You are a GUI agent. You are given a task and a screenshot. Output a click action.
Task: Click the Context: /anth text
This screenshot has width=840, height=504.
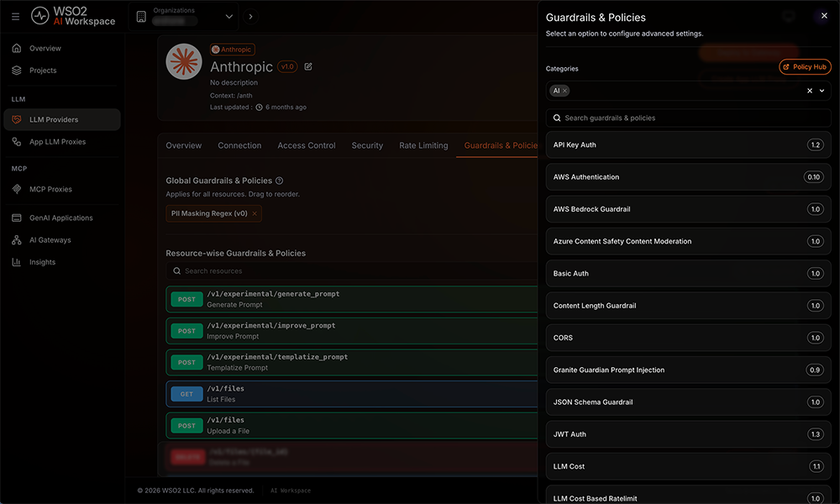pos(231,96)
